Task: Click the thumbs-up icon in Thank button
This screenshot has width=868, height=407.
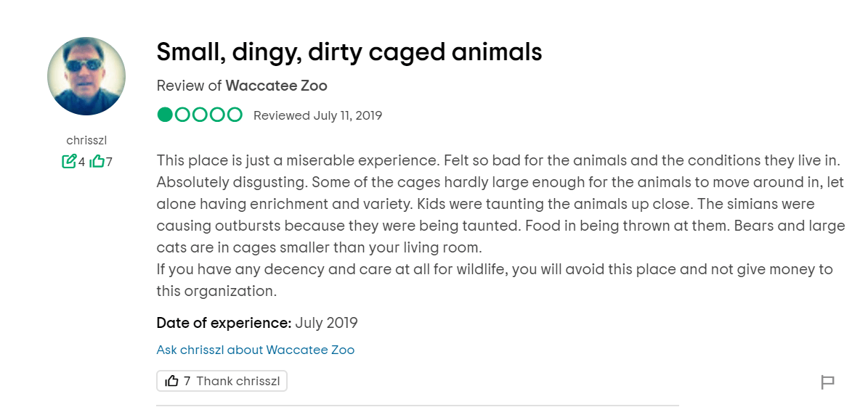Action: click(171, 381)
